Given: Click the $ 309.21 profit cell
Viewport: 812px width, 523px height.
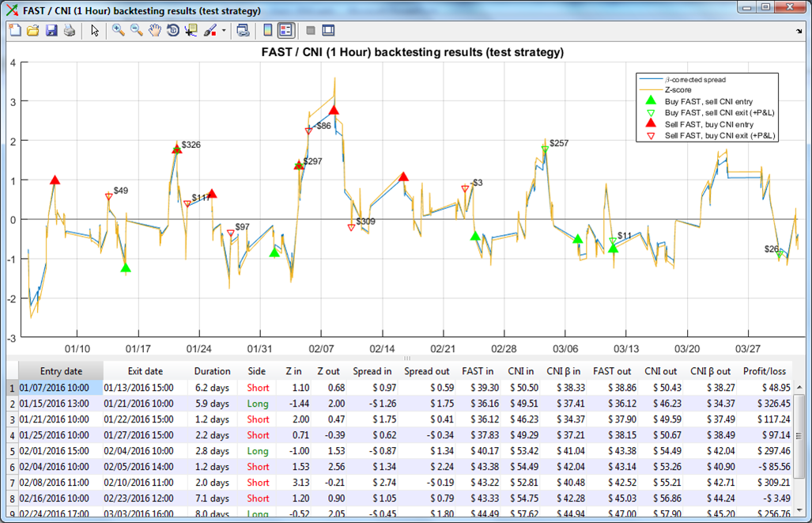Looking at the screenshot, I should click(765, 483).
